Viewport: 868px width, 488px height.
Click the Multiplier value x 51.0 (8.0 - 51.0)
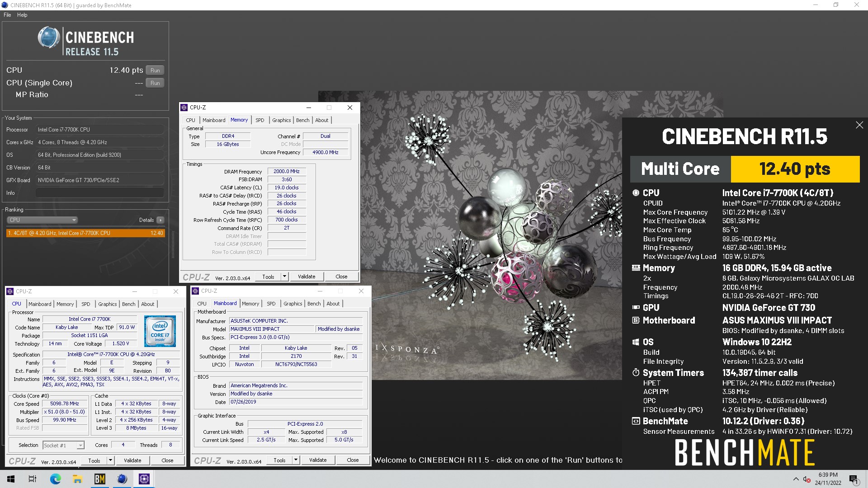coord(65,412)
